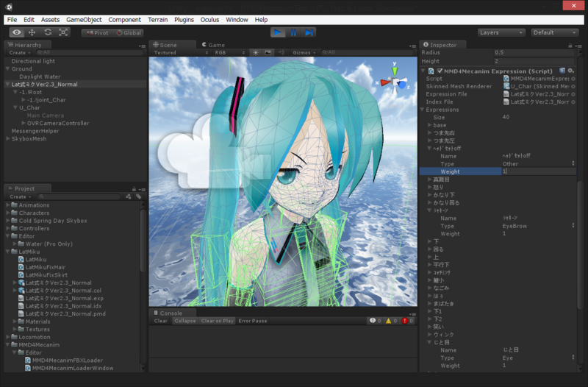The width and height of the screenshot is (588, 387).
Task: Open the Project Create dropdown
Action: (21, 196)
